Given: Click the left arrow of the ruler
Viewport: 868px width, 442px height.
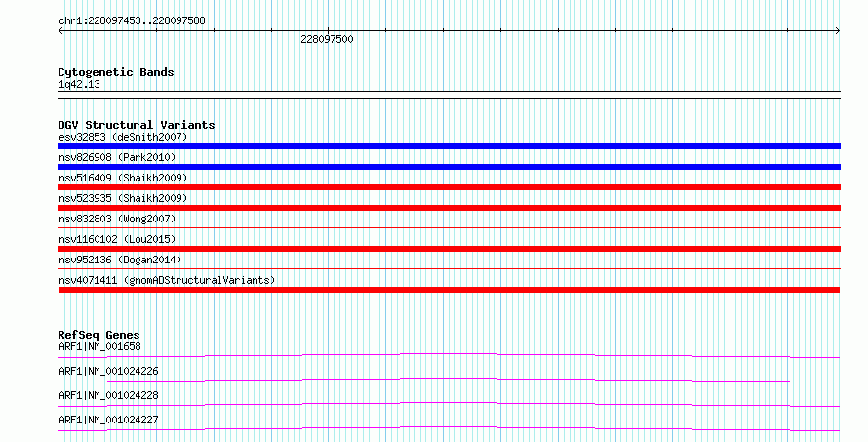Looking at the screenshot, I should click(x=60, y=31).
